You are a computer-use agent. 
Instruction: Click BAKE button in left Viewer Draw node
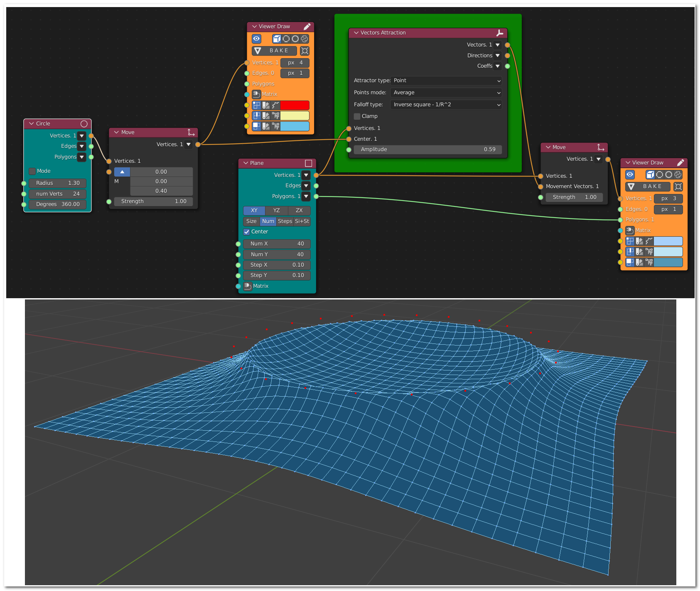pos(275,51)
